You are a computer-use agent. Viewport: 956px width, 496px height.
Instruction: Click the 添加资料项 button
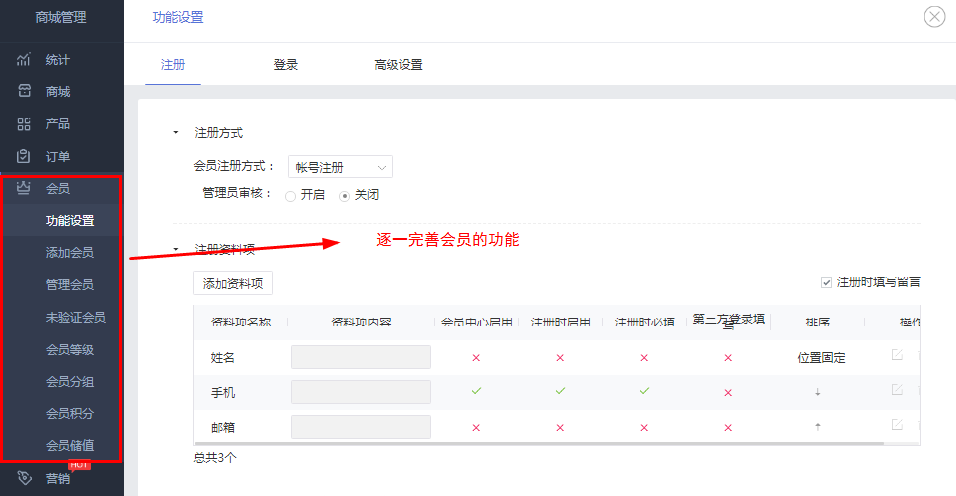233,283
